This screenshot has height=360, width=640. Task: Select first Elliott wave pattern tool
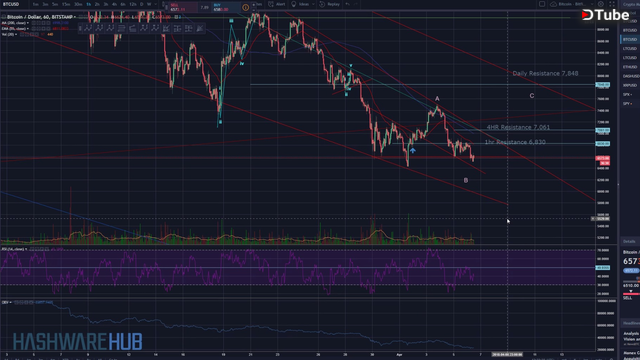click(x=88, y=28)
